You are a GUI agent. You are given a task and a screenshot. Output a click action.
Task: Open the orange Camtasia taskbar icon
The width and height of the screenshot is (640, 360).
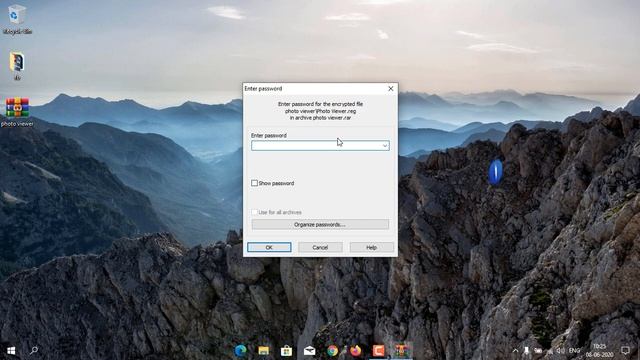(378, 351)
